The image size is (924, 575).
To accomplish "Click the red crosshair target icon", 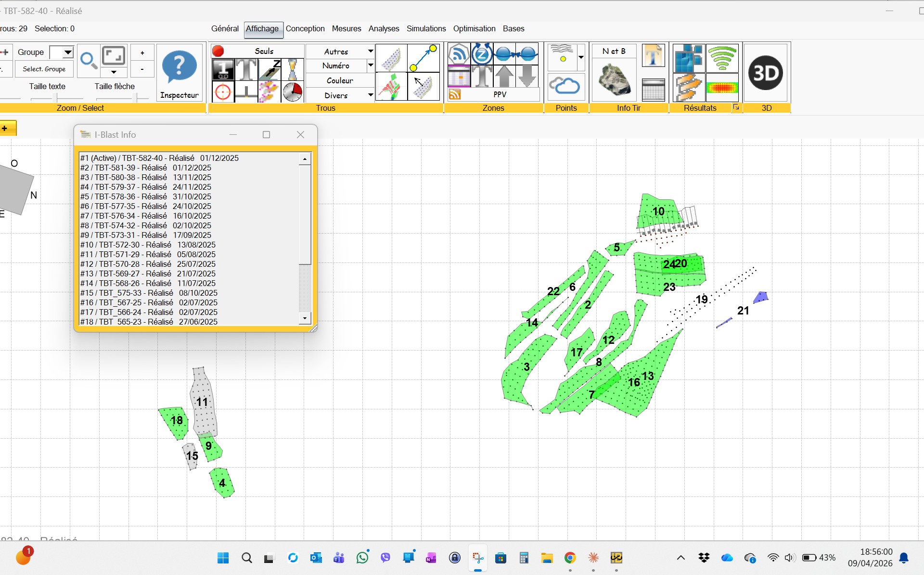I will point(222,91).
